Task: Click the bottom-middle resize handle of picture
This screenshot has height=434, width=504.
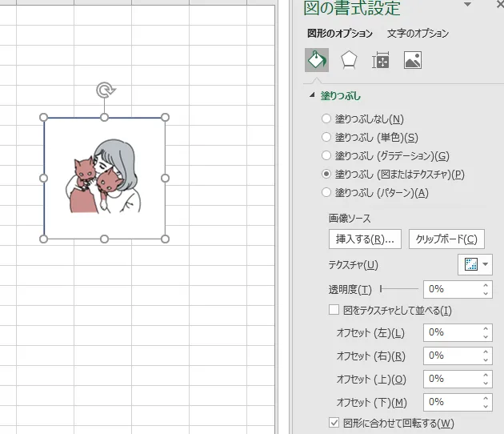Action: click(105, 239)
